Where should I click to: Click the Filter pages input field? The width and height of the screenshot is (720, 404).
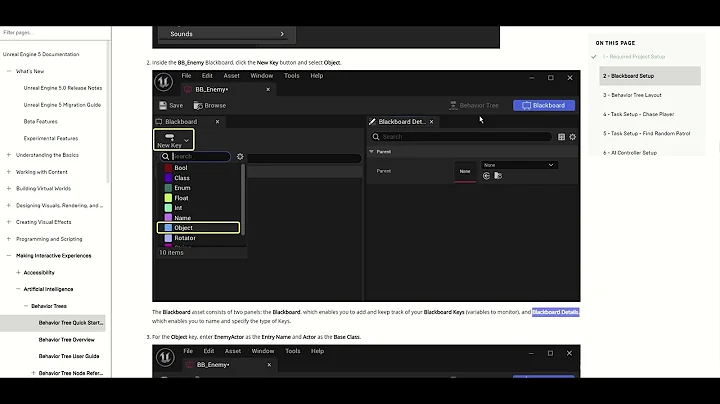(x=55, y=33)
